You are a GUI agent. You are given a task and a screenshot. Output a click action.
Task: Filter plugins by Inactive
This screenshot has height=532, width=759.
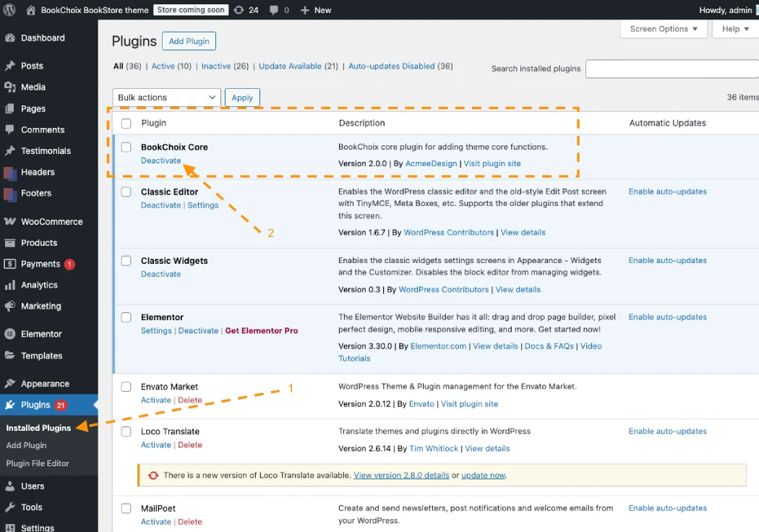(216, 66)
